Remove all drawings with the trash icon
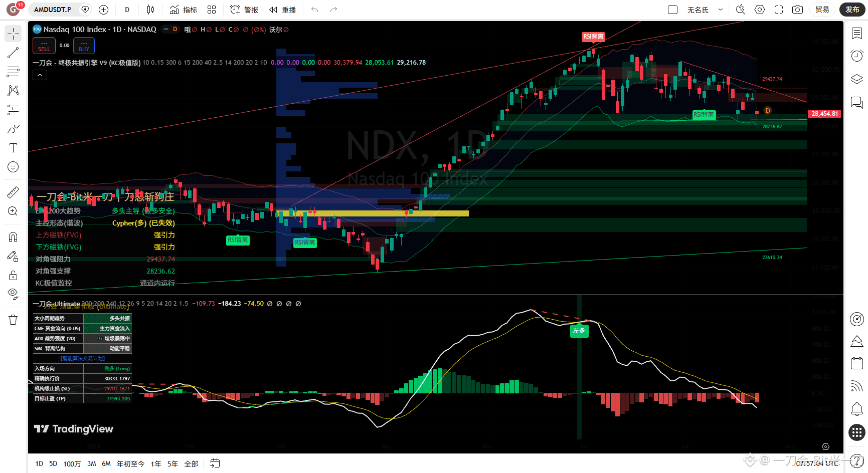The width and height of the screenshot is (868, 473). [x=13, y=320]
